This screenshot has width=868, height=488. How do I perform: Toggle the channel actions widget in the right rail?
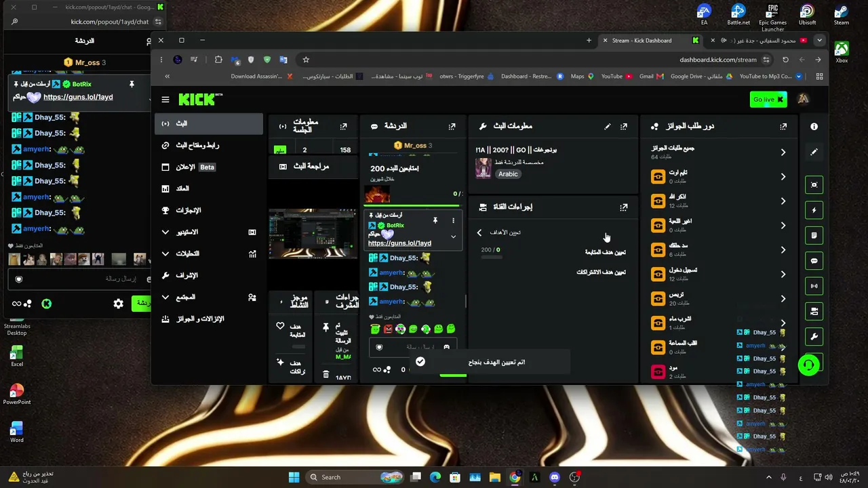[814, 311]
